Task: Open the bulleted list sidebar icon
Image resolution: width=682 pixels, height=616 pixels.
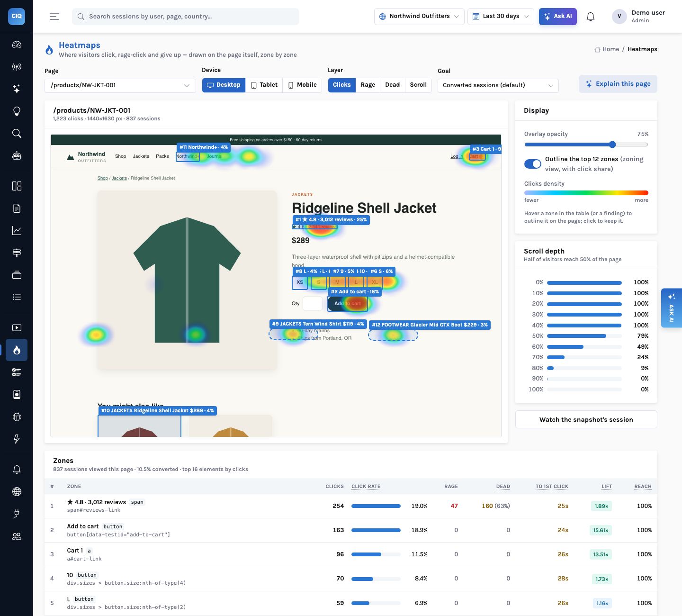Action: click(17, 297)
